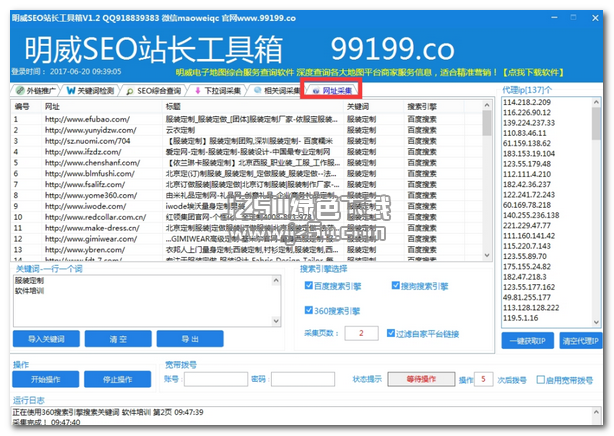614x436 pixels.
Task: Click the down-arrow icon on 下拉词采集 tab
Action: 197,91
